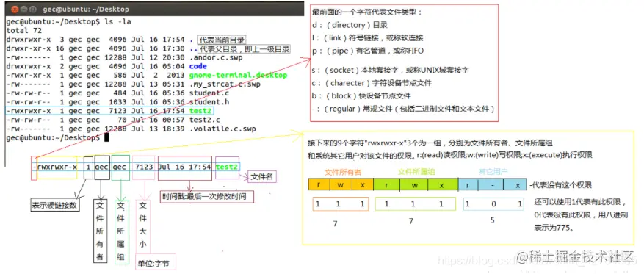This screenshot has height=274, width=644.
Task: Click the 'drwxr-xr-x' permissions string
Action: [x=29, y=48]
